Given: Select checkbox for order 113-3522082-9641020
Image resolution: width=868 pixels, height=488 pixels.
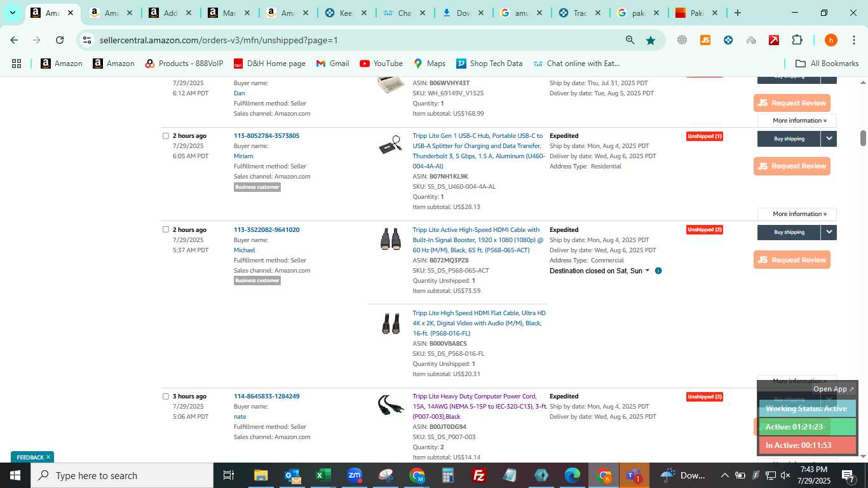Looking at the screenshot, I should point(166,229).
